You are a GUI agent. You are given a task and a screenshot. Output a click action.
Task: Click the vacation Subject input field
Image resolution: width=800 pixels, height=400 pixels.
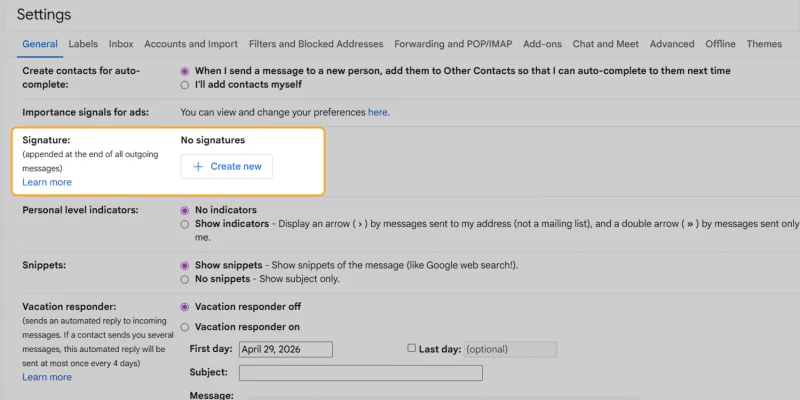pos(361,373)
